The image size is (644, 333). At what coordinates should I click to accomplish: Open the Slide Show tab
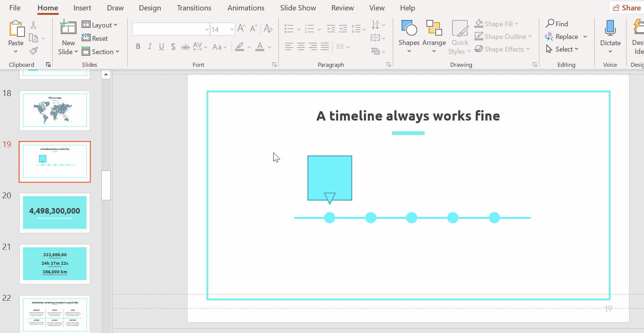pyautogui.click(x=298, y=8)
